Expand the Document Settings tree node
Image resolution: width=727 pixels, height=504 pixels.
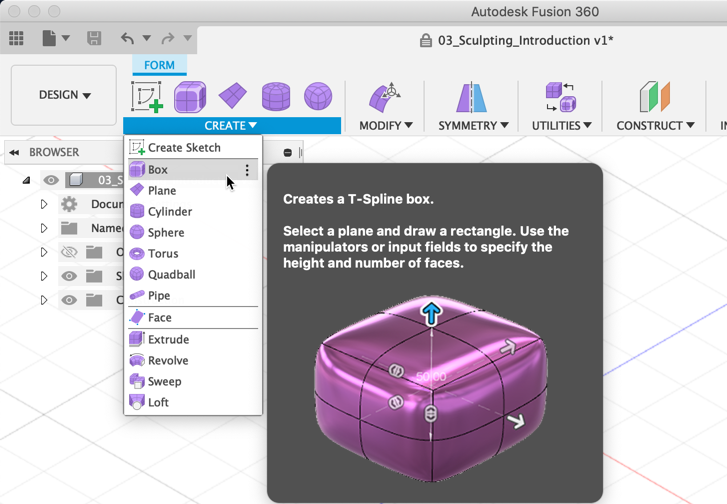point(44,204)
